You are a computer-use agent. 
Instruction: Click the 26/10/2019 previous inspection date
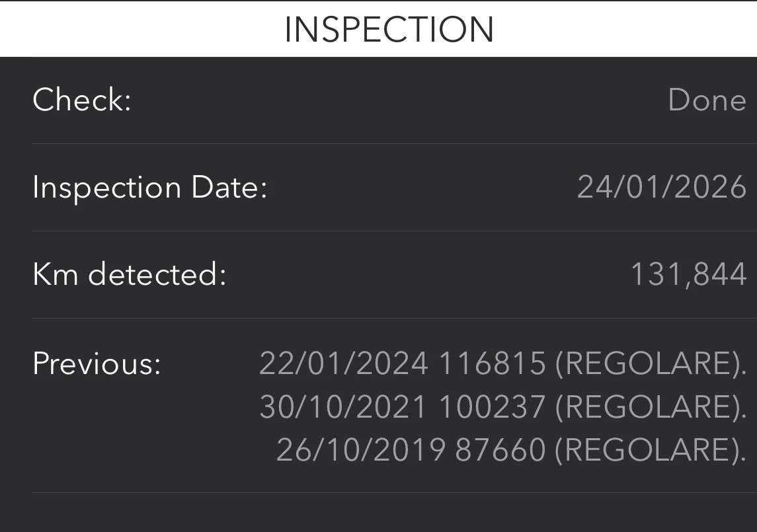click(360, 450)
